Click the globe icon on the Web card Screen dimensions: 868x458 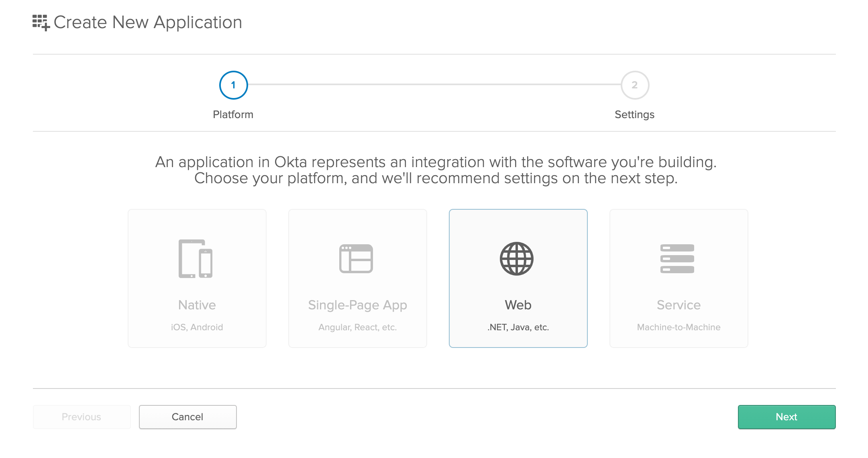[x=518, y=259]
